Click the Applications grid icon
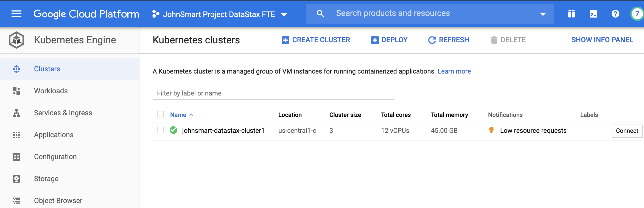The height and width of the screenshot is (208, 644). click(16, 135)
